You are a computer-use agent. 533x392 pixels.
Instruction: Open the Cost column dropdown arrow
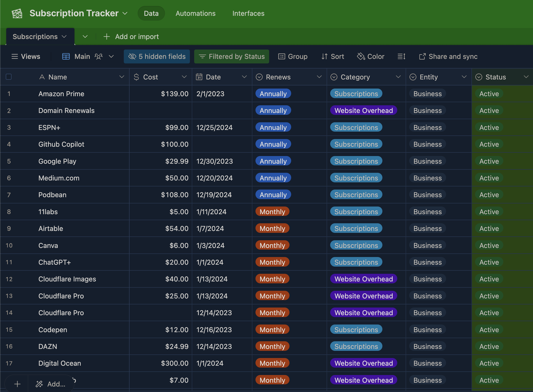(x=184, y=77)
